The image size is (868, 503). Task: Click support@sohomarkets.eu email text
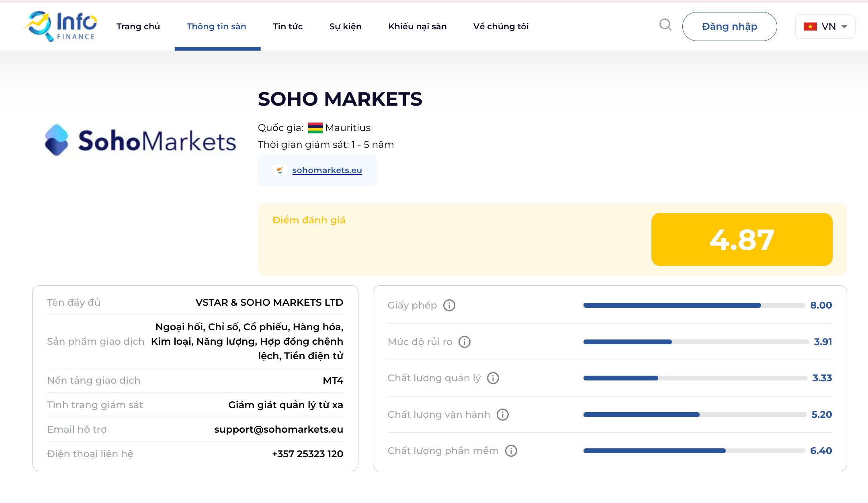pyautogui.click(x=278, y=429)
